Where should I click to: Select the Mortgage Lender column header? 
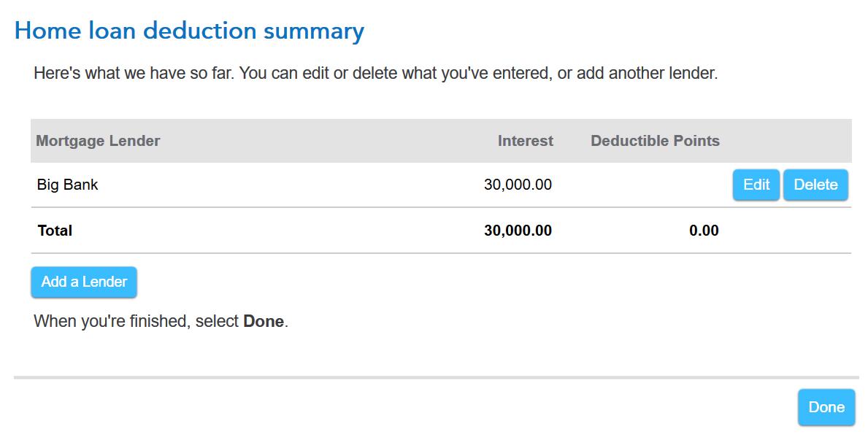[98, 141]
